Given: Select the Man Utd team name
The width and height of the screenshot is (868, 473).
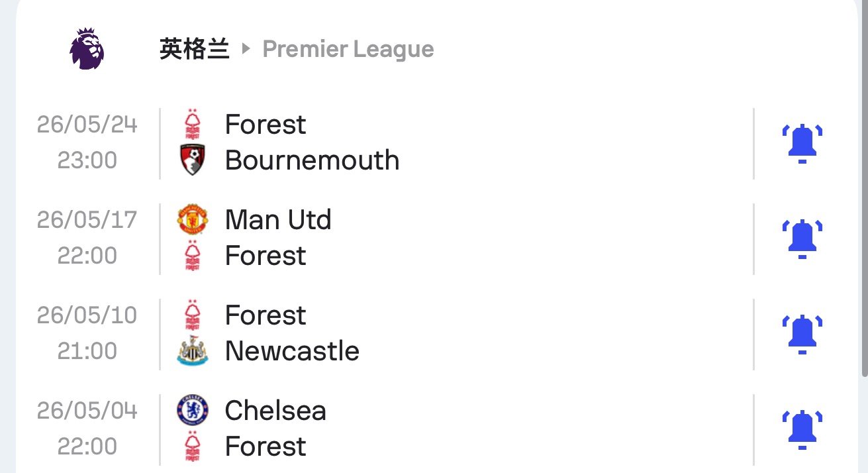Looking at the screenshot, I should 278,220.
